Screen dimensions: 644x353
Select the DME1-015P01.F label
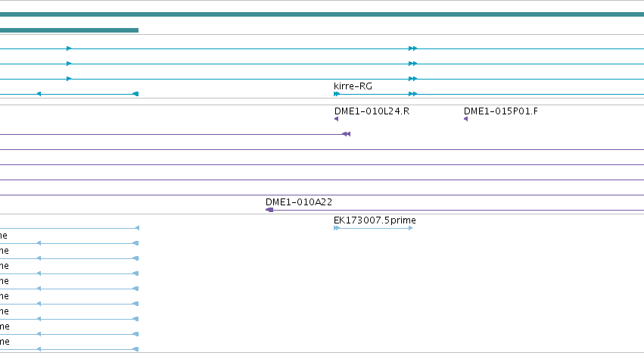coord(501,111)
